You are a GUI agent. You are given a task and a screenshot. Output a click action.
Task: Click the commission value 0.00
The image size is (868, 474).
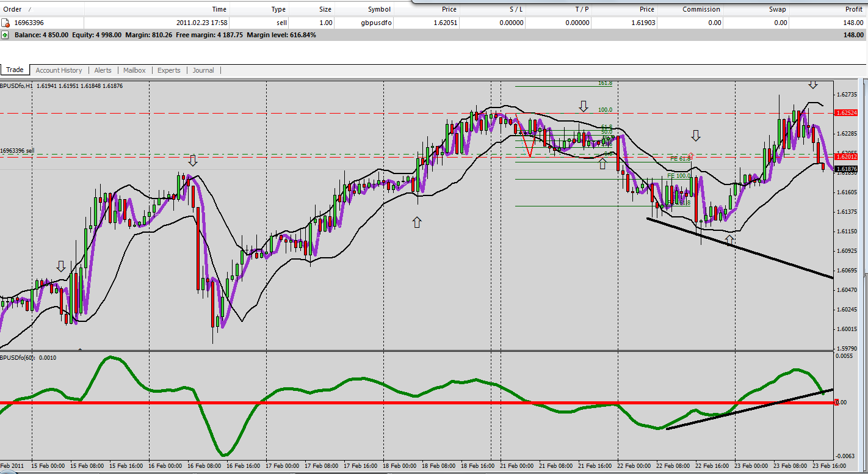(715, 23)
